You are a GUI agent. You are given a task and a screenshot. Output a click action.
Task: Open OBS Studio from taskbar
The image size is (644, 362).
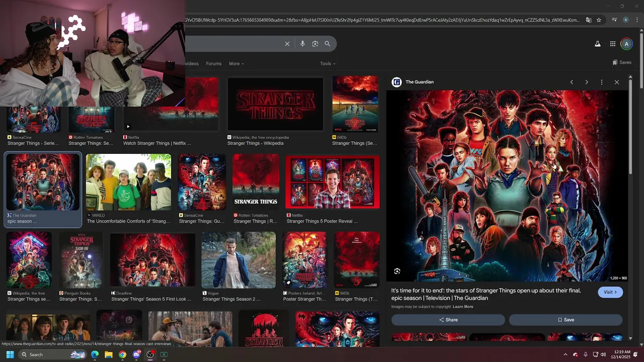tap(150, 354)
